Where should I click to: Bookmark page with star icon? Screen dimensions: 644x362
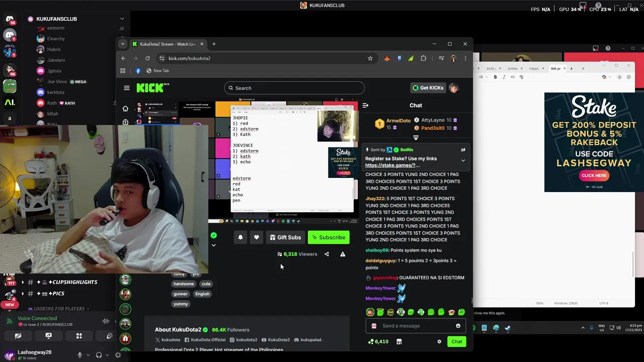click(370, 58)
